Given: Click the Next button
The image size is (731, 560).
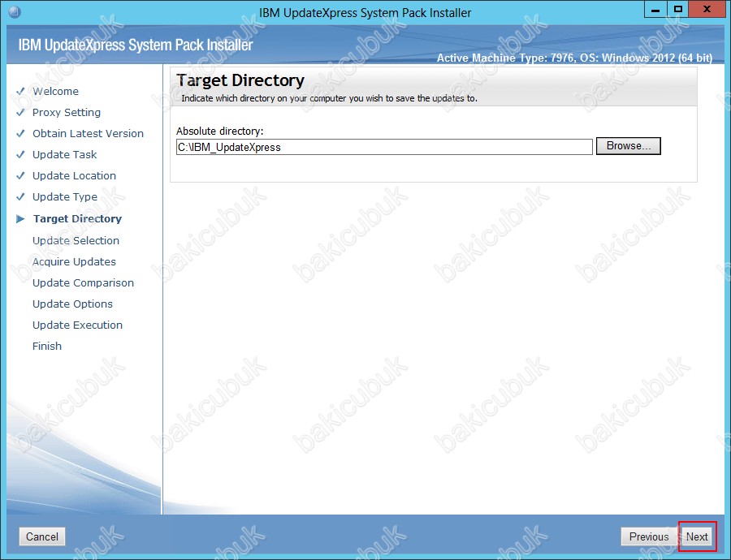Looking at the screenshot, I should pyautogui.click(x=697, y=536).
